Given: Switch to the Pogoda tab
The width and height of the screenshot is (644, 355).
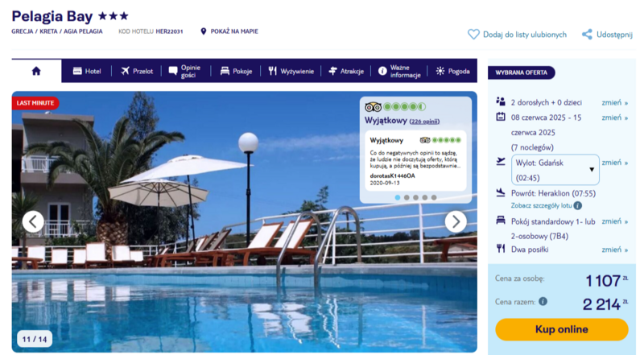Looking at the screenshot, I should coord(452,71).
